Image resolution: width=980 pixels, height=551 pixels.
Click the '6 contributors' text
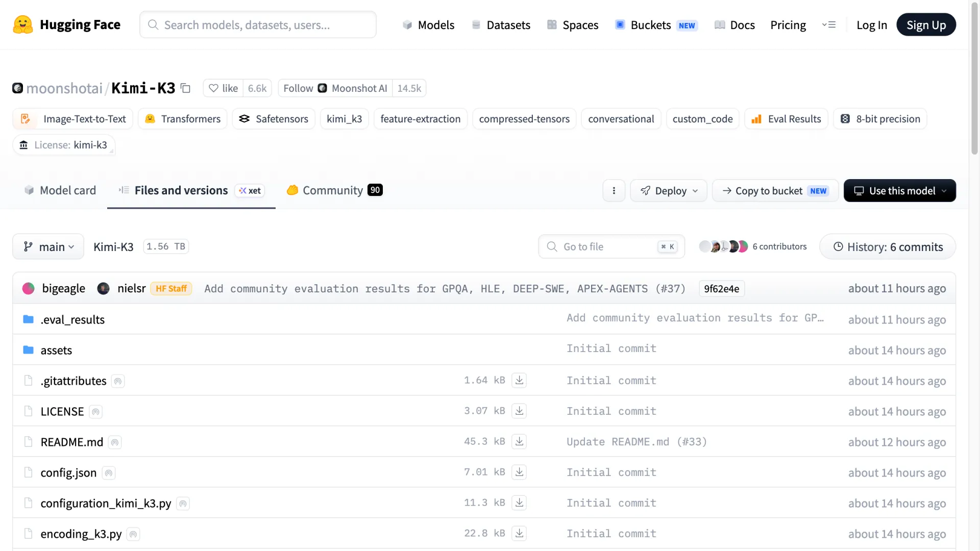click(779, 246)
